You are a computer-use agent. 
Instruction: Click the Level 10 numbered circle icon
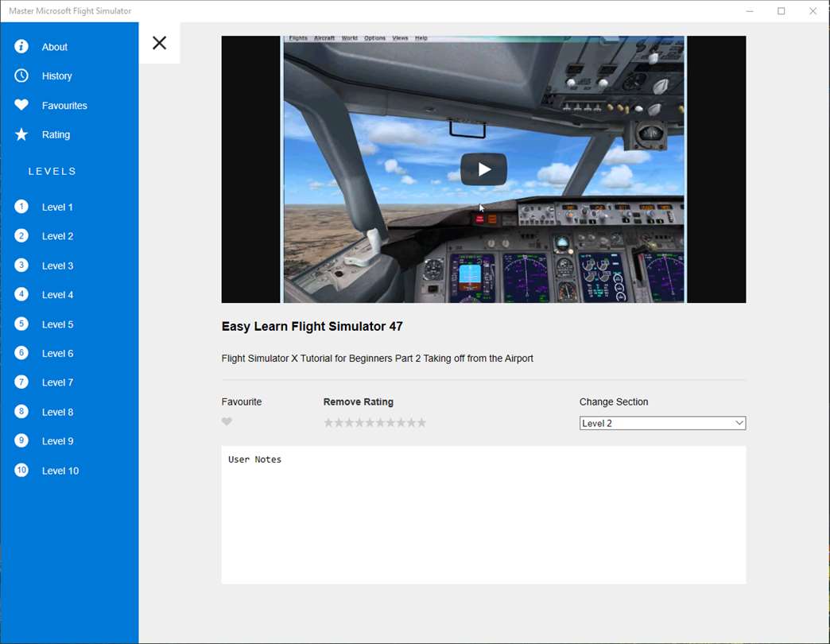point(21,470)
